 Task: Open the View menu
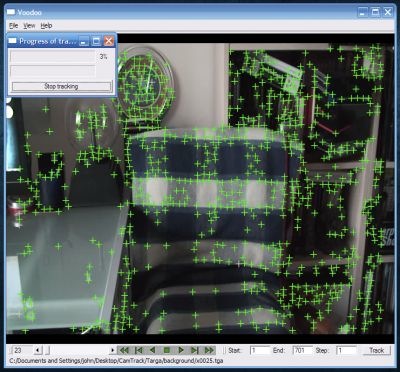pos(29,26)
